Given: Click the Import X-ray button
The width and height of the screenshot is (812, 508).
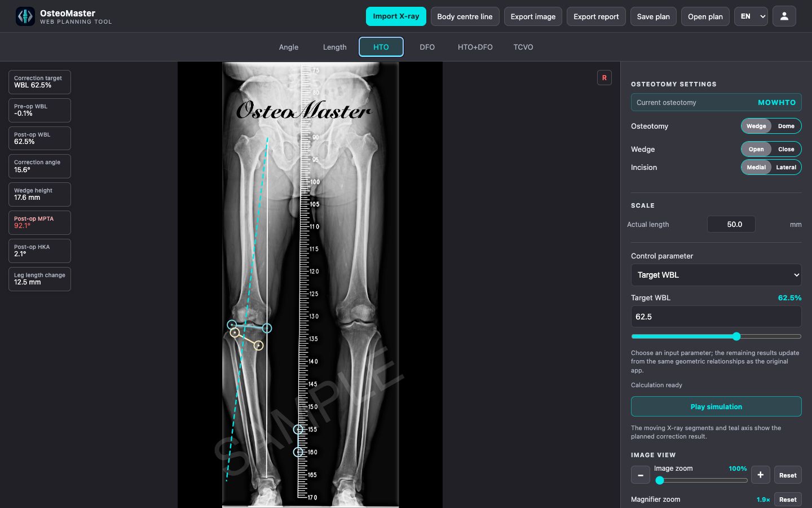Looking at the screenshot, I should pyautogui.click(x=396, y=16).
